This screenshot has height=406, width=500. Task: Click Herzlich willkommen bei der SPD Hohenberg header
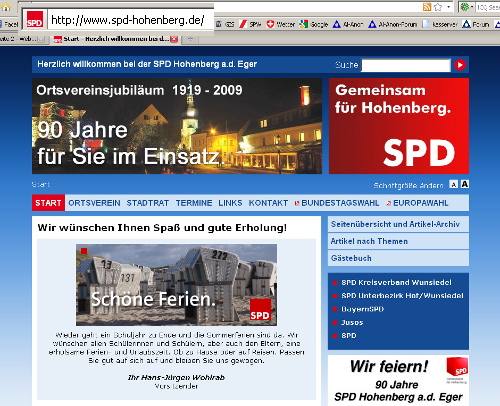147,64
